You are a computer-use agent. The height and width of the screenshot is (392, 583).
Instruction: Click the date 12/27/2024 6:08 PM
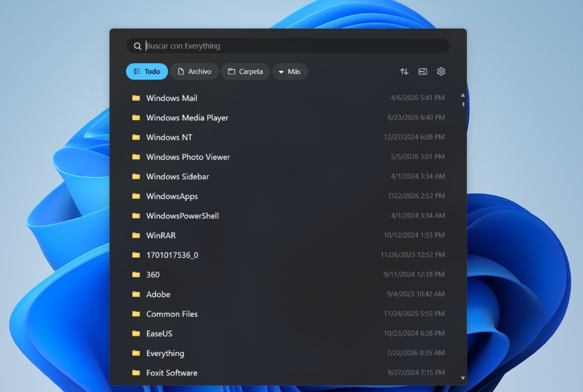point(414,137)
